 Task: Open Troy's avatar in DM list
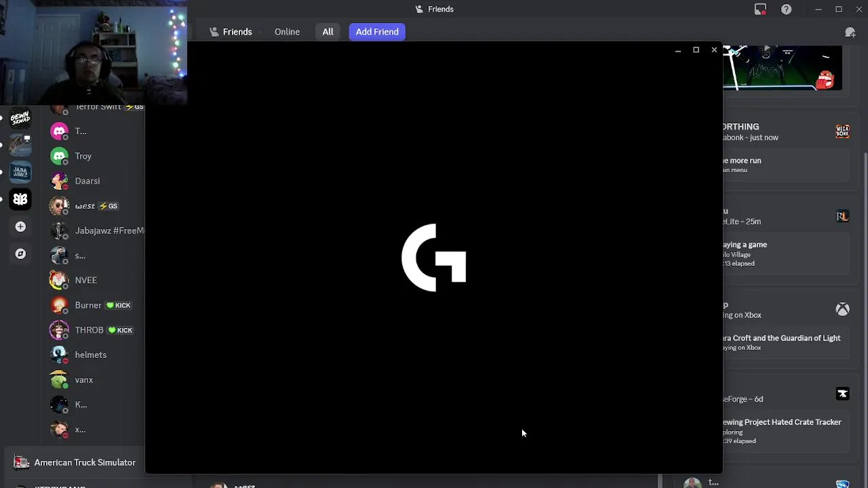60,156
